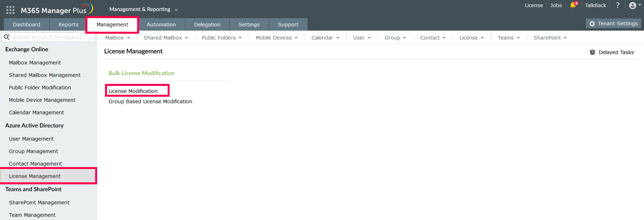Open User Management in sidebar
Viewport: 644px width, 220px height.
pos(31,139)
